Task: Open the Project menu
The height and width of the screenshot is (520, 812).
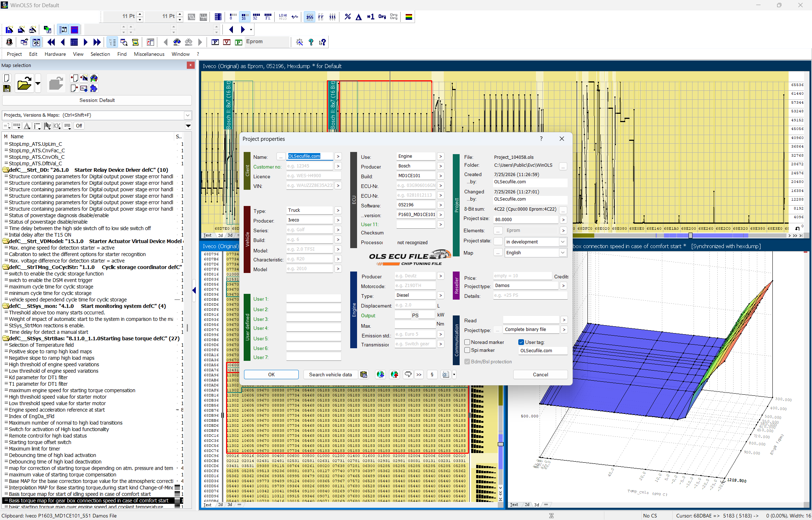Action: [14, 54]
